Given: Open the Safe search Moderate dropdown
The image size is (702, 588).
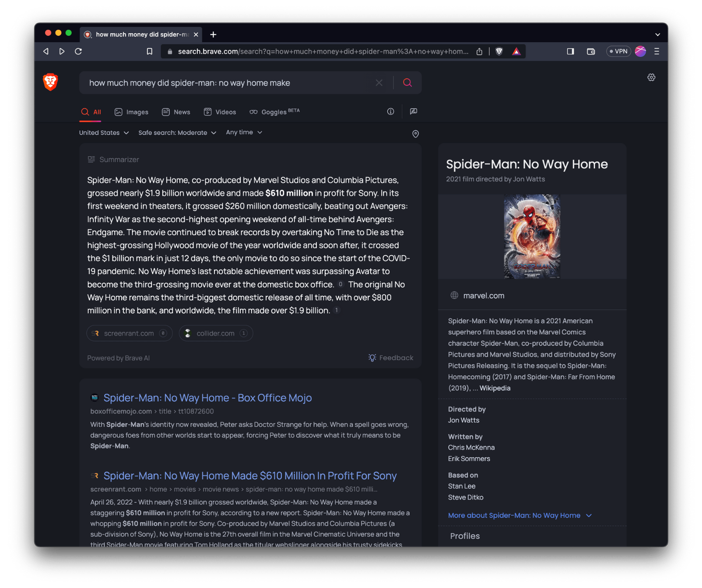Looking at the screenshot, I should pos(177,133).
